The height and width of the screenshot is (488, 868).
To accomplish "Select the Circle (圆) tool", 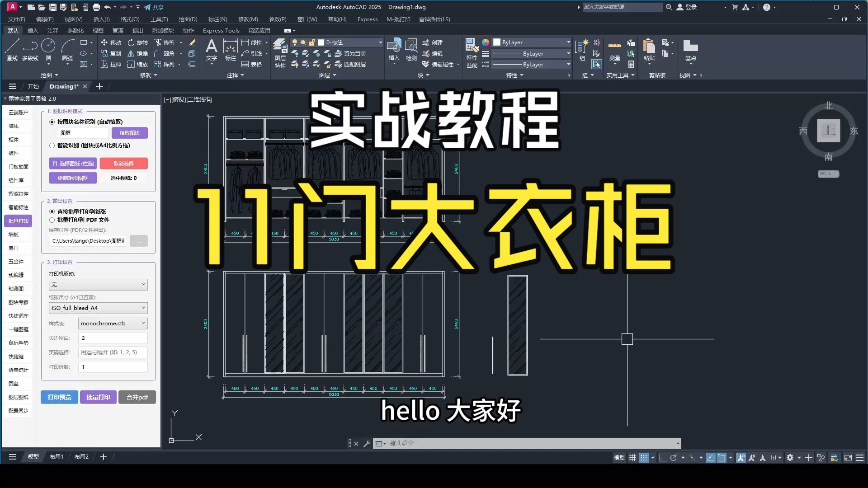I will (x=48, y=50).
